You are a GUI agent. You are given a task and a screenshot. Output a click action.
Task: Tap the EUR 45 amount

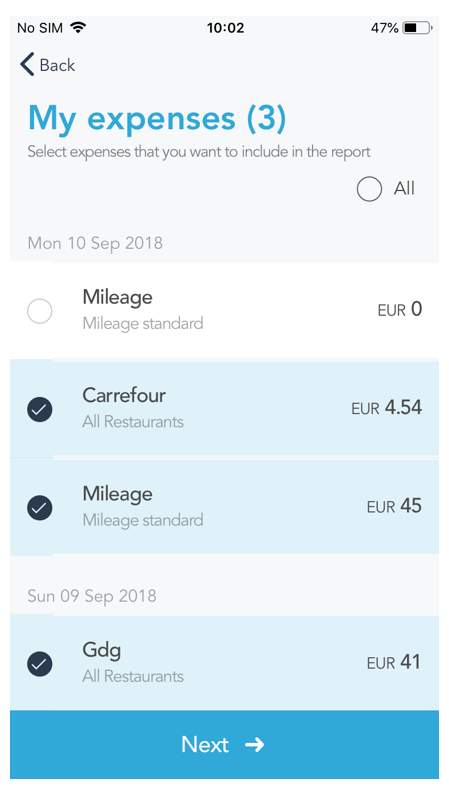tap(394, 506)
